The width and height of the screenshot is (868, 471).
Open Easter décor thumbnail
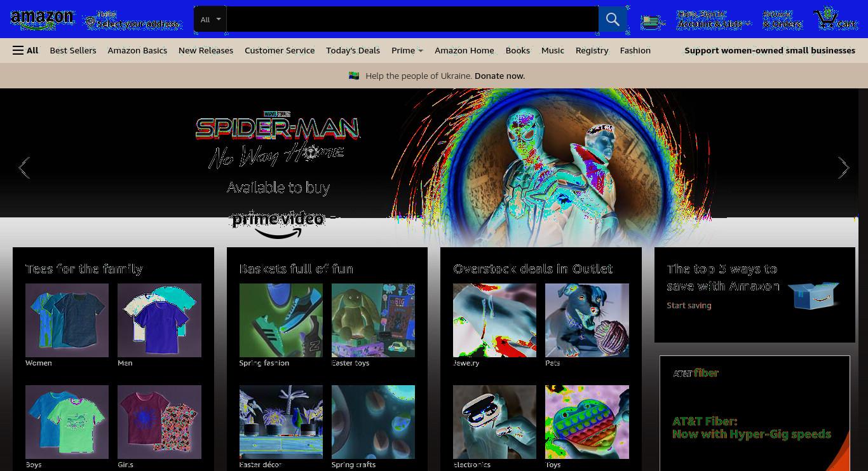pos(281,422)
